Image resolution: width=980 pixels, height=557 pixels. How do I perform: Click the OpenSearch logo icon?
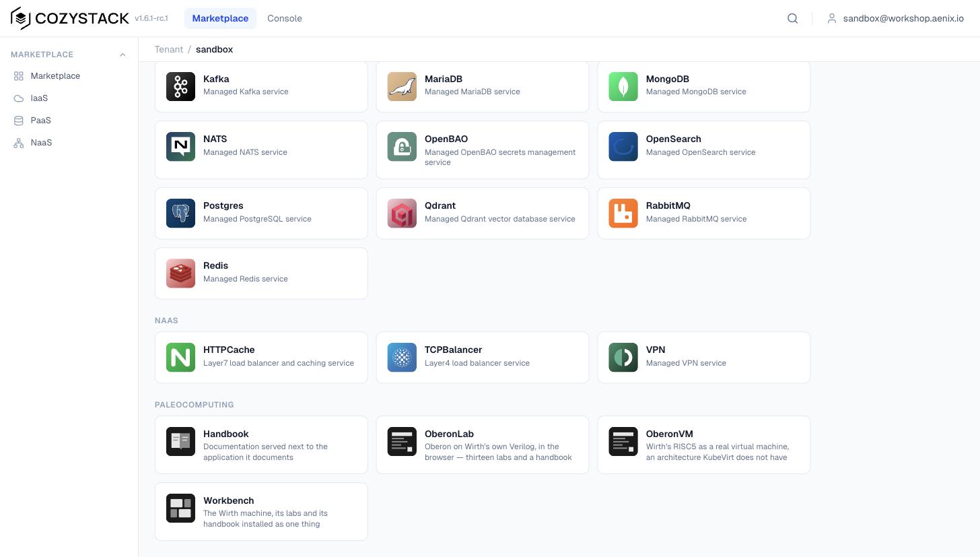coord(623,147)
